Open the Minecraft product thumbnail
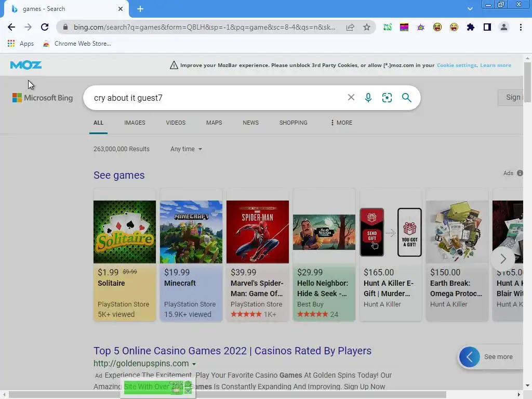 (x=191, y=232)
